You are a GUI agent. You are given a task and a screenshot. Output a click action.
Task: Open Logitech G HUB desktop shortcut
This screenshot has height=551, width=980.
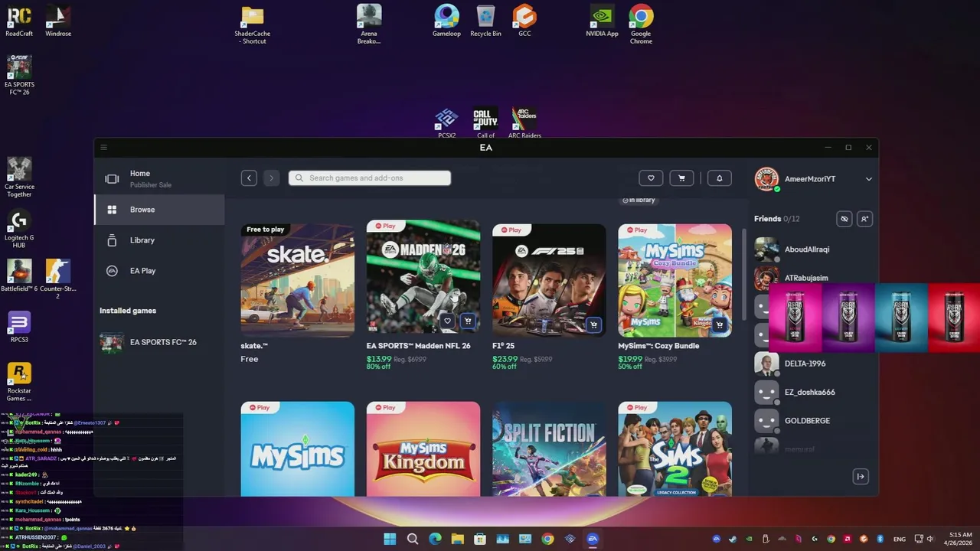(19, 229)
